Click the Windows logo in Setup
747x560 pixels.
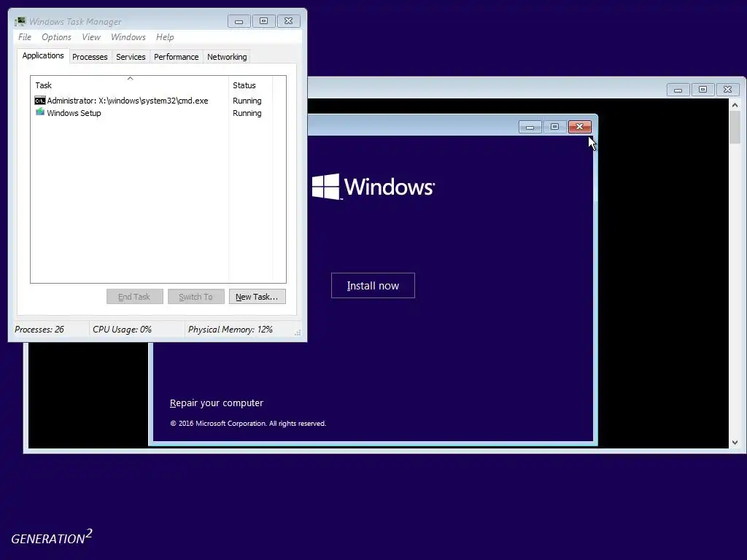pyautogui.click(x=373, y=186)
